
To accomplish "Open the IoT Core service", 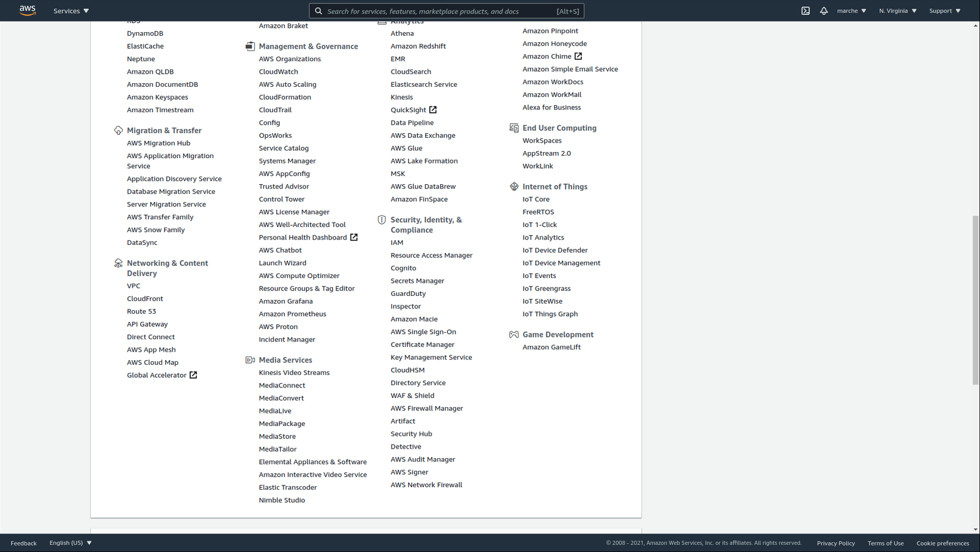I will click(536, 199).
